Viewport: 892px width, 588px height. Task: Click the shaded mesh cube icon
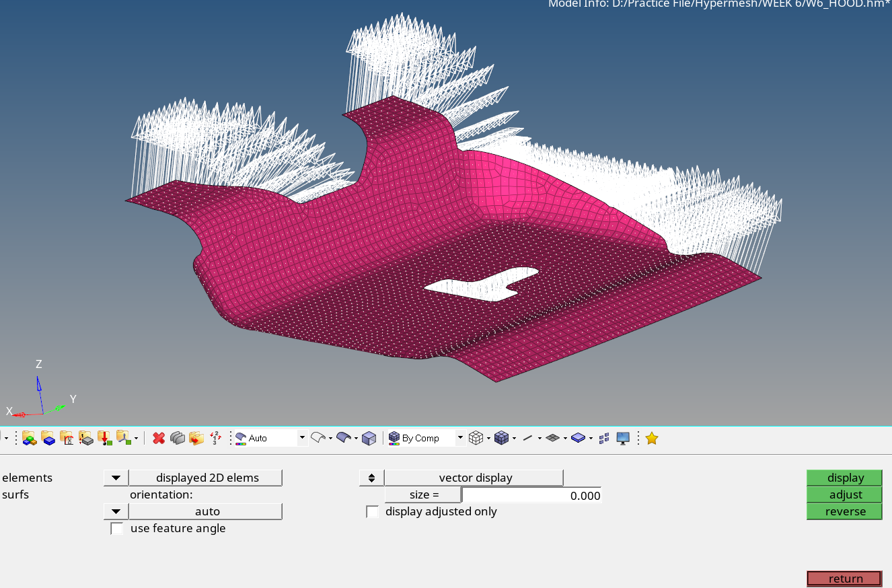pyautogui.click(x=500, y=438)
